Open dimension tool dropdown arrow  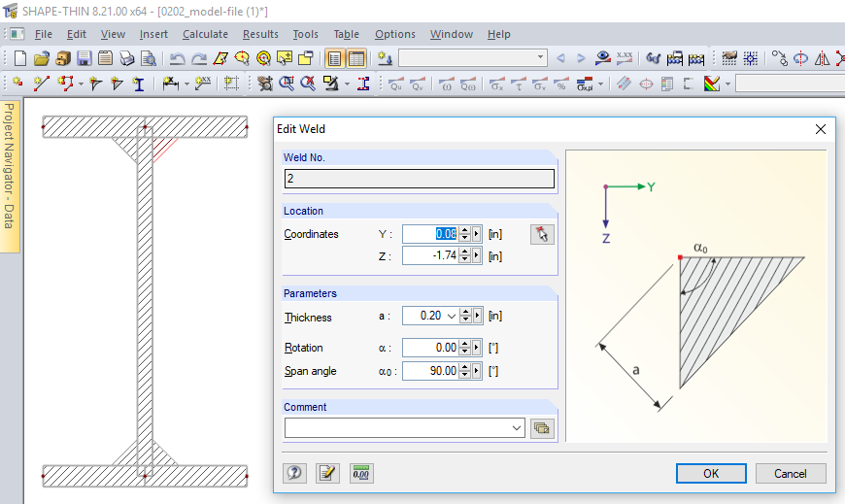coord(186,84)
